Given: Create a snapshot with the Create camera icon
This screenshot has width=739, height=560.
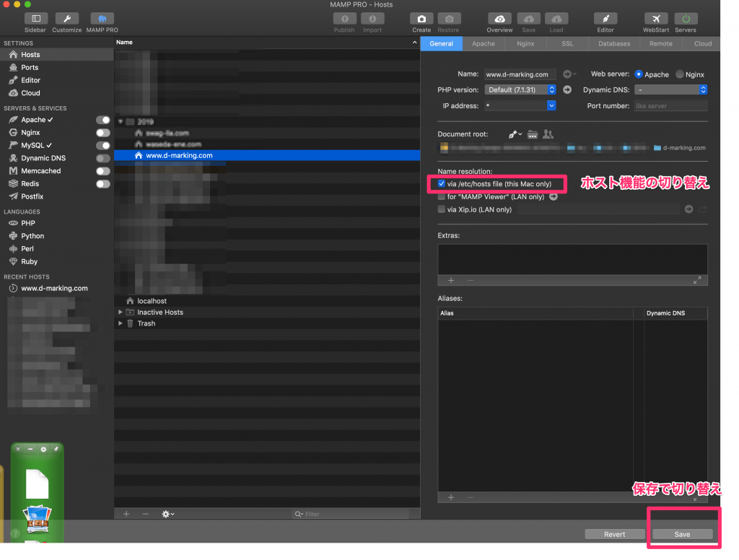Looking at the screenshot, I should [421, 19].
